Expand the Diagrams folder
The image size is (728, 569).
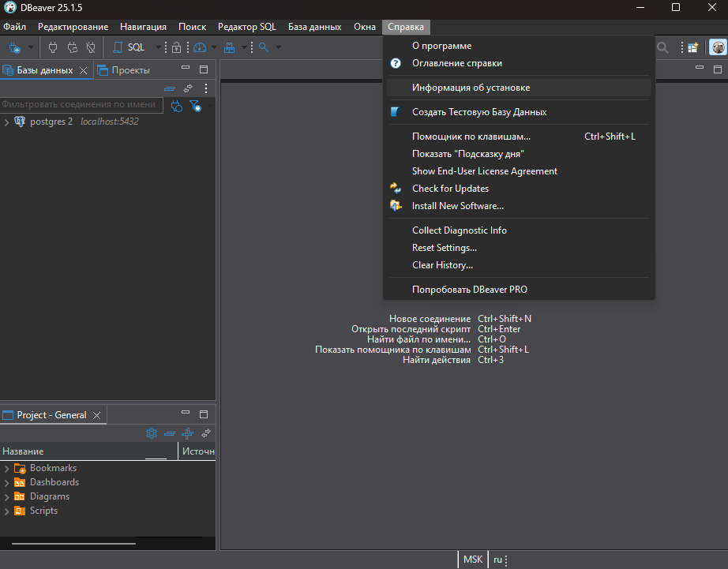point(6,497)
